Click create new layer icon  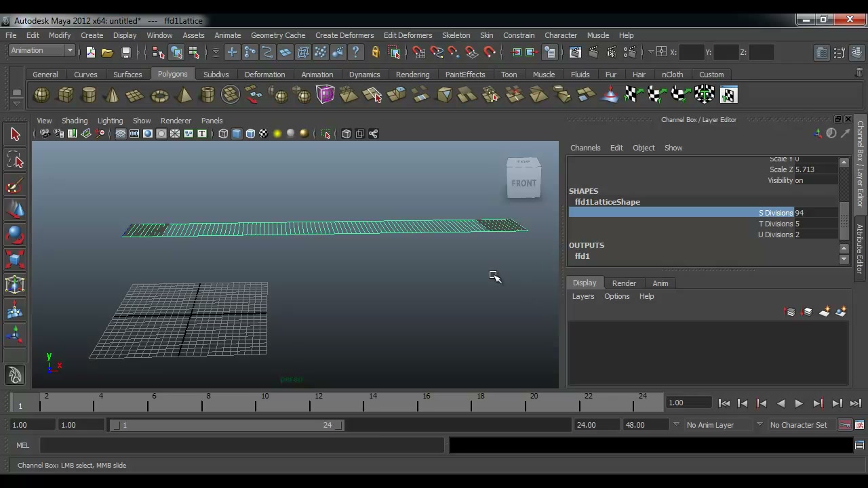pyautogui.click(x=824, y=312)
